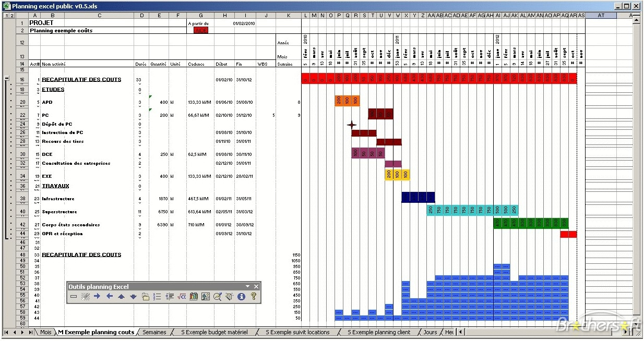Viewport: 644px width, 341px height.
Task: Select column A header
Action: [34, 16]
